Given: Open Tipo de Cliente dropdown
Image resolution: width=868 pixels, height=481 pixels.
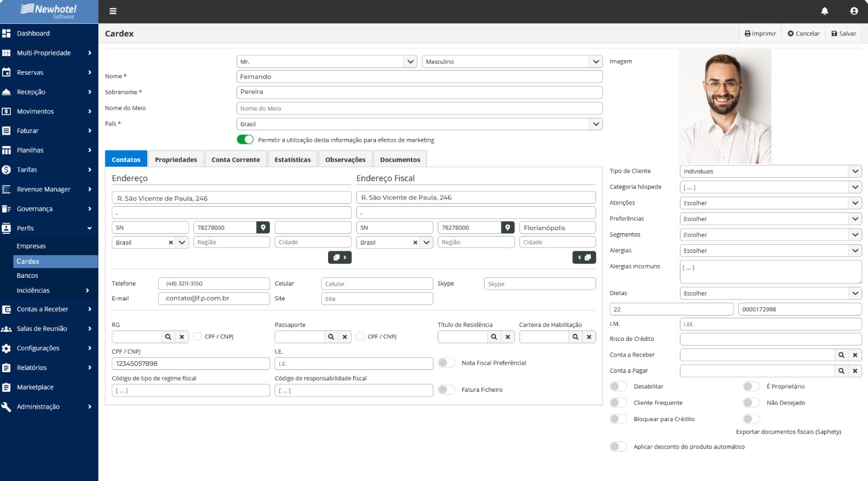Looking at the screenshot, I should 771,171.
